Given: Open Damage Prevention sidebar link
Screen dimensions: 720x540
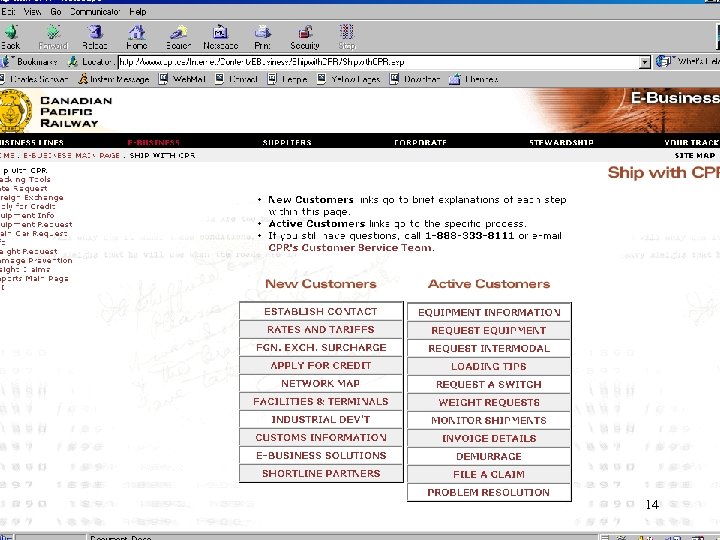Looking at the screenshot, I should pyautogui.click(x=36, y=260).
